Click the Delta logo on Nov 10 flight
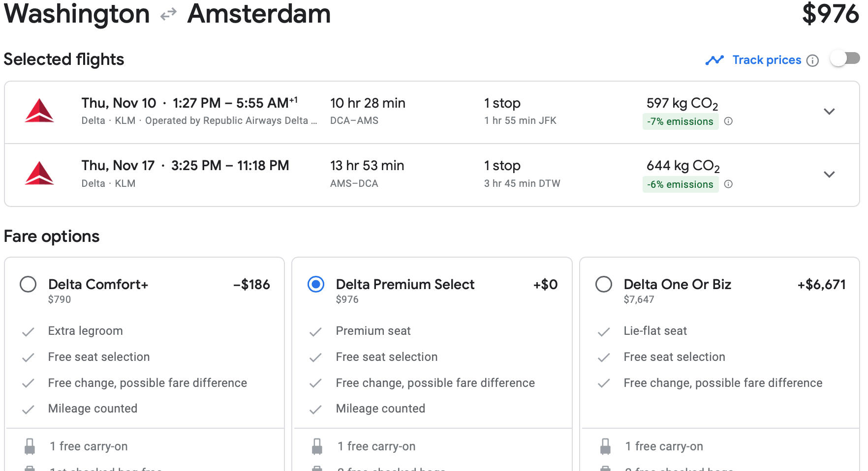868x471 pixels. coord(39,111)
